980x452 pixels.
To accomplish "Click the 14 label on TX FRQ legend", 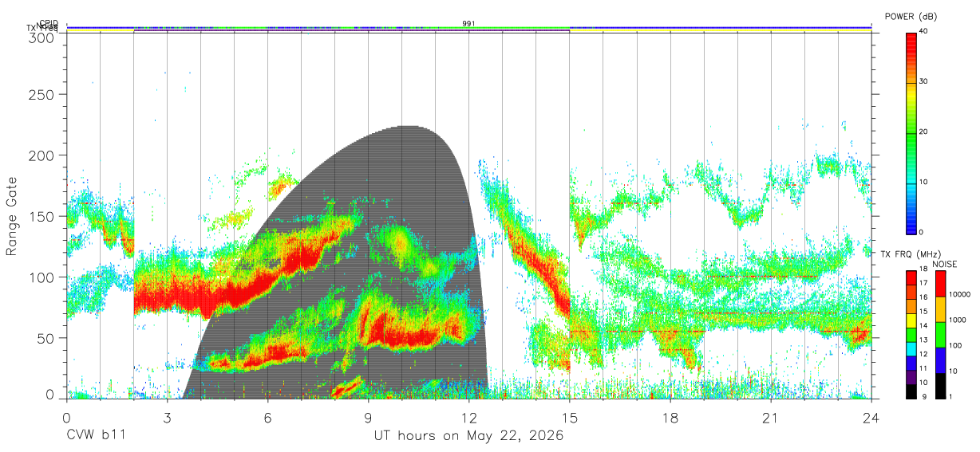I will 924,325.
